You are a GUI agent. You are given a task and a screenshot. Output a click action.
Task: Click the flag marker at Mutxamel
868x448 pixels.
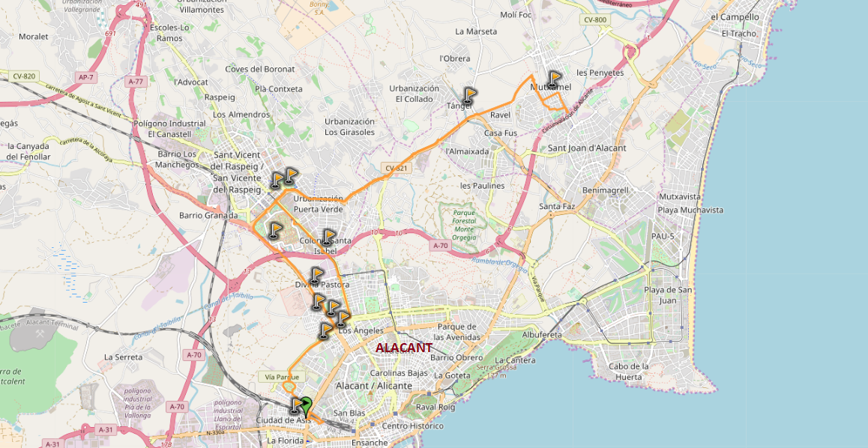(554, 79)
